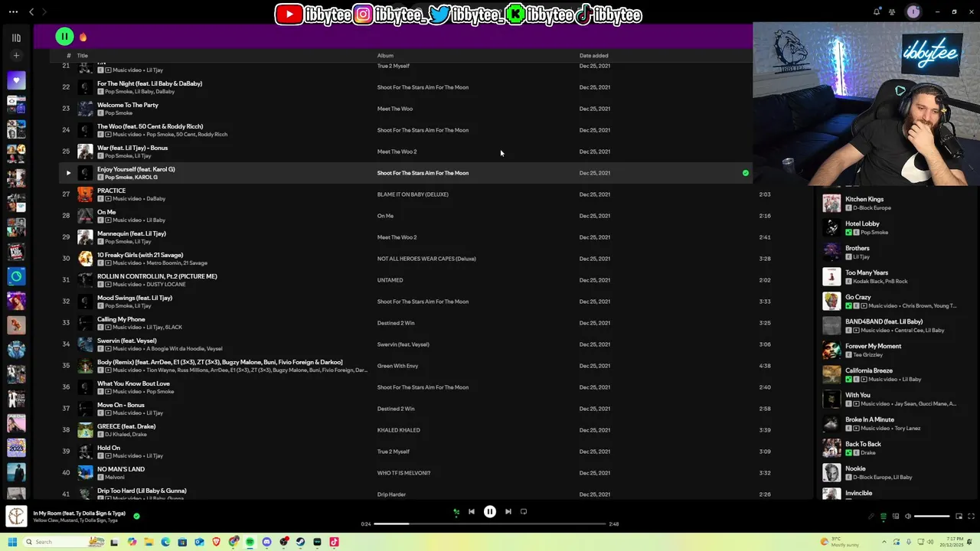Click now playing album cover

[x=16, y=517]
